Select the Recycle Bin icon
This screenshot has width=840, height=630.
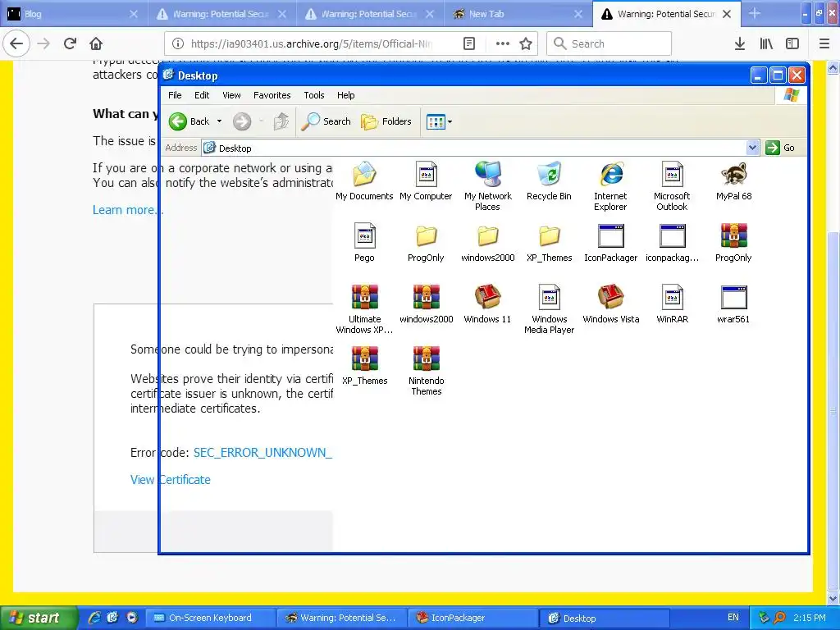(x=549, y=174)
